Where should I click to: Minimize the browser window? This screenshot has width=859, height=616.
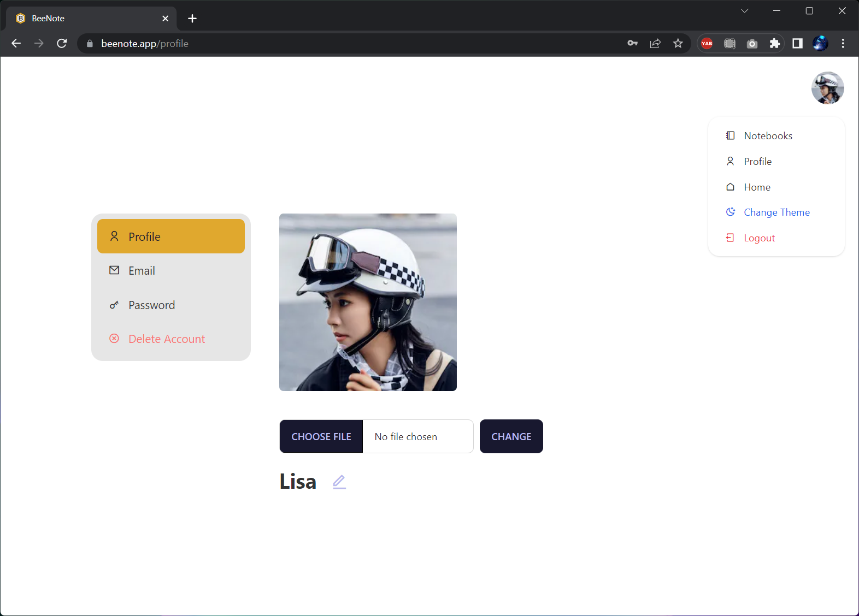click(776, 11)
